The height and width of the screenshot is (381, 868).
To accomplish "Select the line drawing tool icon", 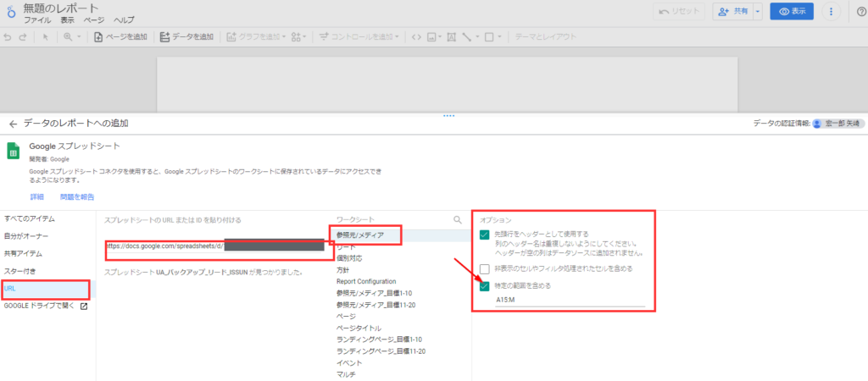I will click(466, 37).
